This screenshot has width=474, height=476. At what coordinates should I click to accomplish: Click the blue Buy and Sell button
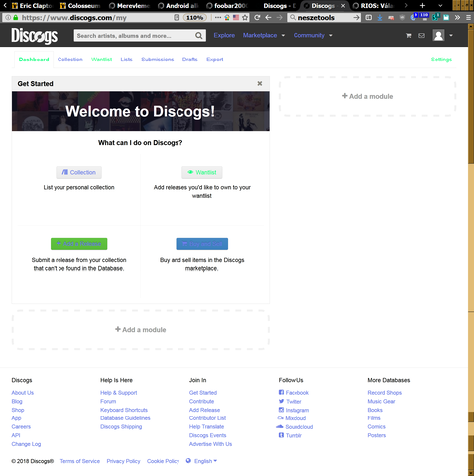pyautogui.click(x=202, y=244)
